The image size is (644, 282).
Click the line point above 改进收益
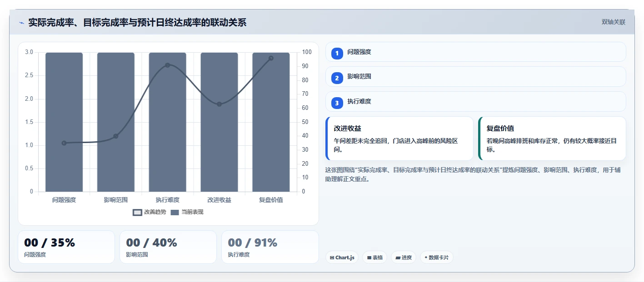tap(220, 104)
